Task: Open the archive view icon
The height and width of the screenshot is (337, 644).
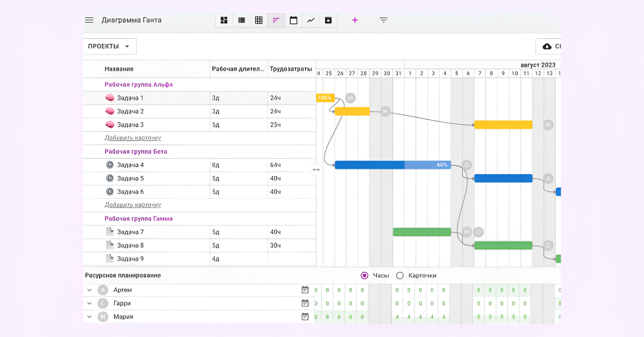Action: pos(328,20)
